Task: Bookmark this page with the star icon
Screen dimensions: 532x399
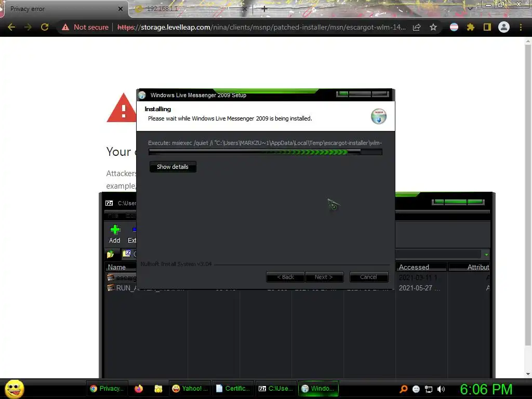Action: (x=433, y=27)
